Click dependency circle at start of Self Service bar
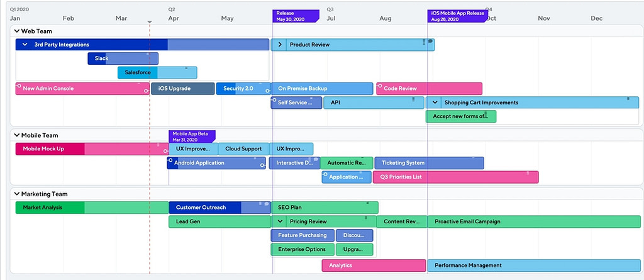The width and height of the screenshot is (644, 280). [274, 99]
